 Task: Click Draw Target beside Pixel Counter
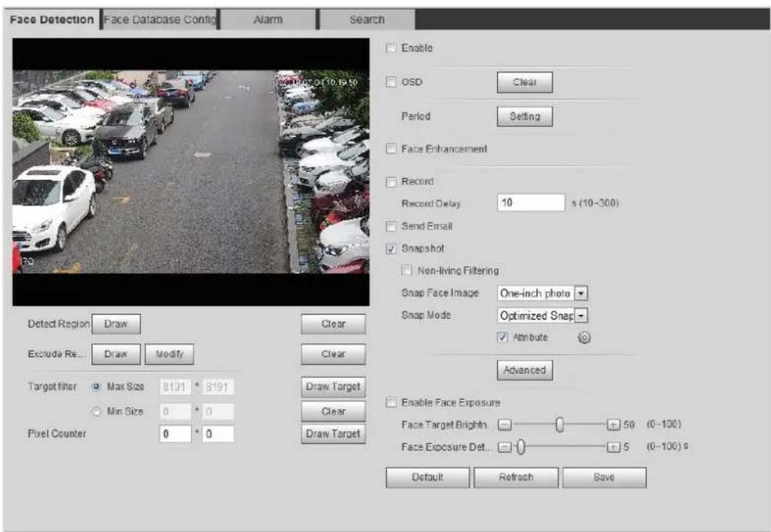coord(333,434)
